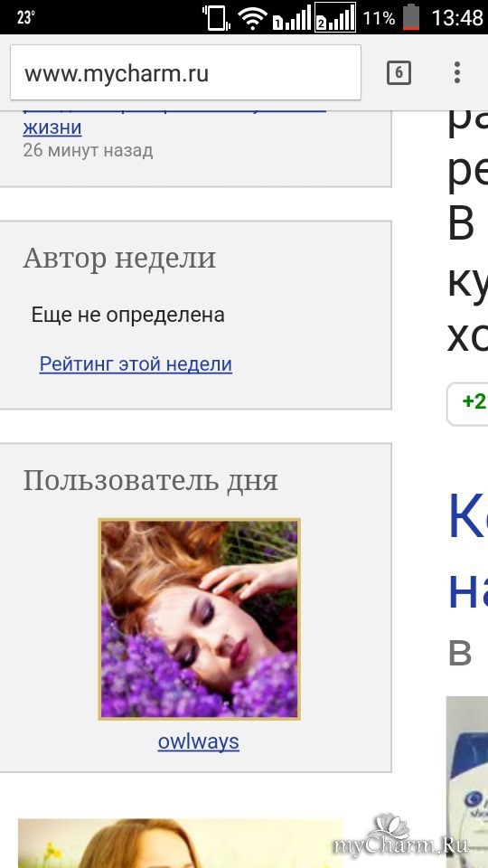Tap the Wi-Fi status icon

click(252, 18)
